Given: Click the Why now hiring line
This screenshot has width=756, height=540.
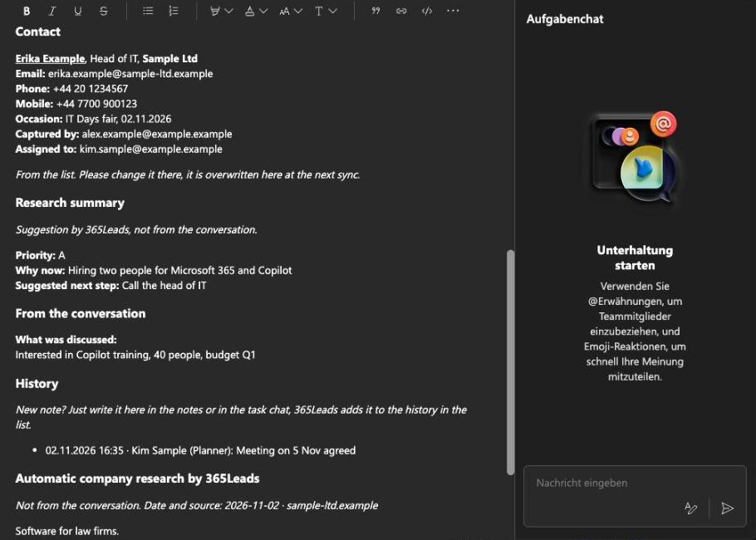Looking at the screenshot, I should [x=154, y=271].
